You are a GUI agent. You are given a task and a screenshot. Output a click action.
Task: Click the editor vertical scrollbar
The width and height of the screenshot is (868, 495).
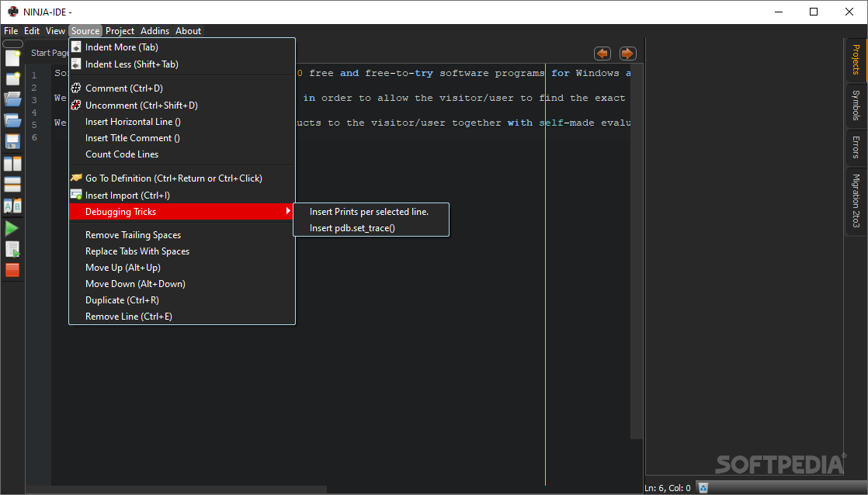(637, 251)
